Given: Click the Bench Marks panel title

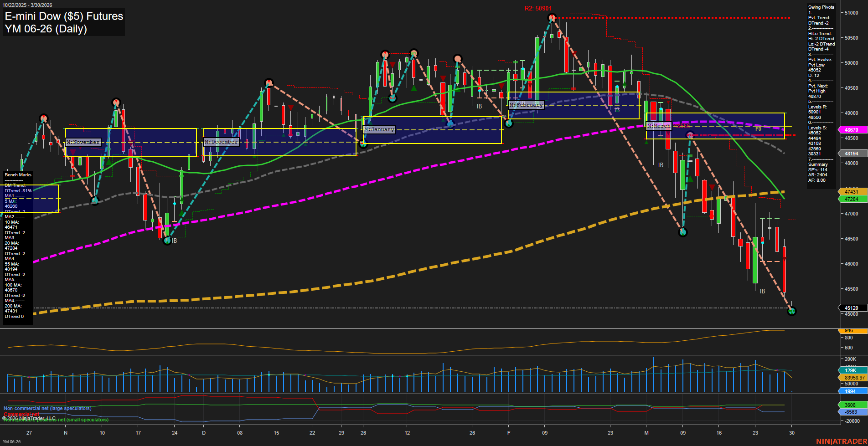Looking at the screenshot, I should 17,174.
